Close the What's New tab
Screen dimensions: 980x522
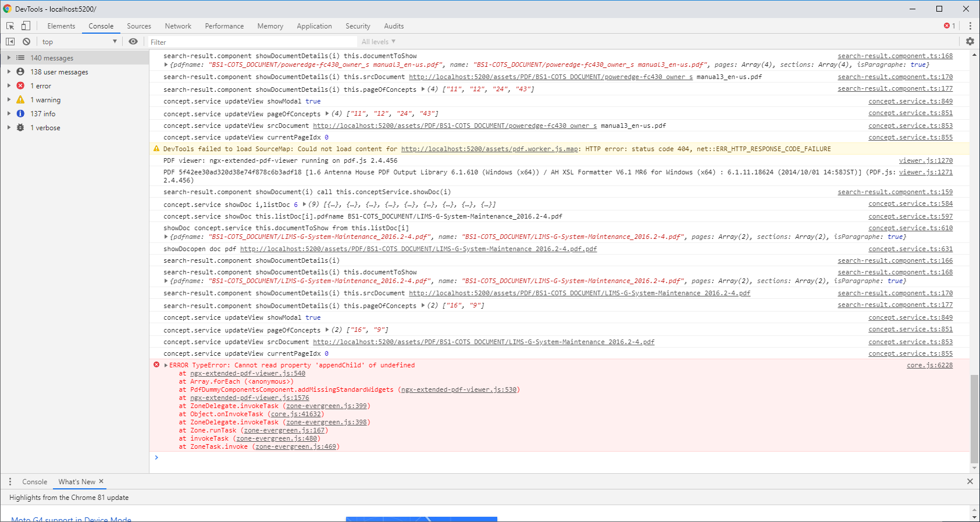(101, 481)
